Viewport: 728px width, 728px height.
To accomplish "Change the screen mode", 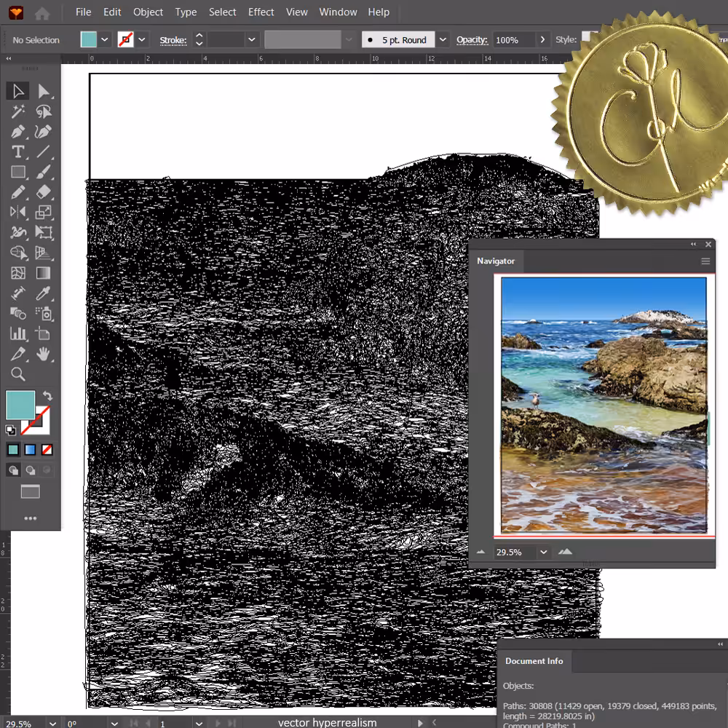I will tap(30, 491).
